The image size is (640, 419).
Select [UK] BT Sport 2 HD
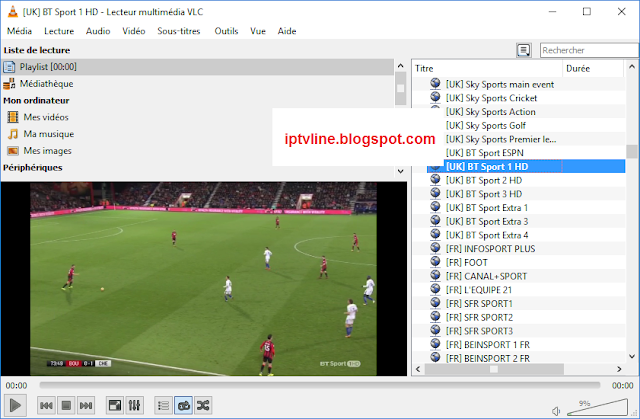[484, 180]
